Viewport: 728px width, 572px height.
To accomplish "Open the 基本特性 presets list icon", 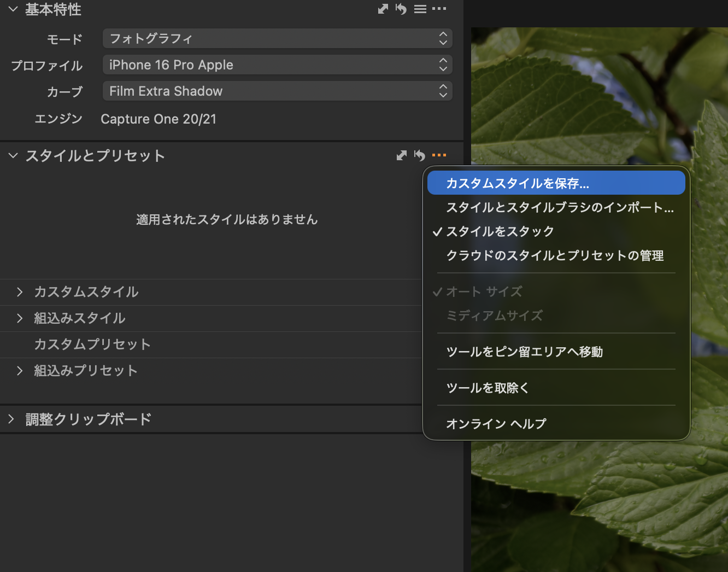I will point(420,9).
